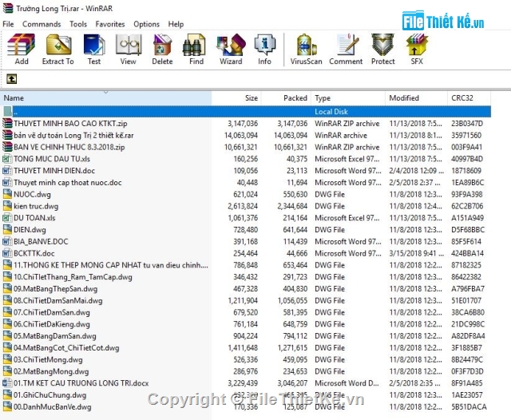Click the 01.TM KET CAU TRUONG LONG TRI.docx icon
This screenshot has height=420, width=511.
click(7, 382)
